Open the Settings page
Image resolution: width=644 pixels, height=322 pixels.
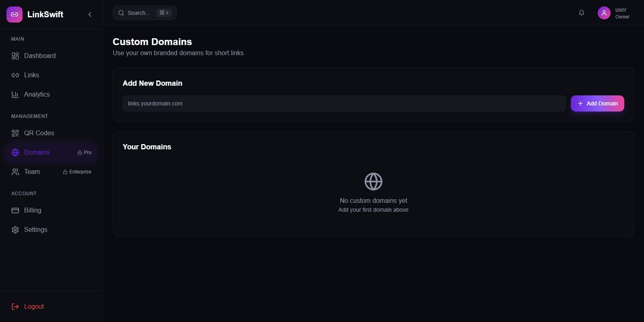tap(35, 230)
